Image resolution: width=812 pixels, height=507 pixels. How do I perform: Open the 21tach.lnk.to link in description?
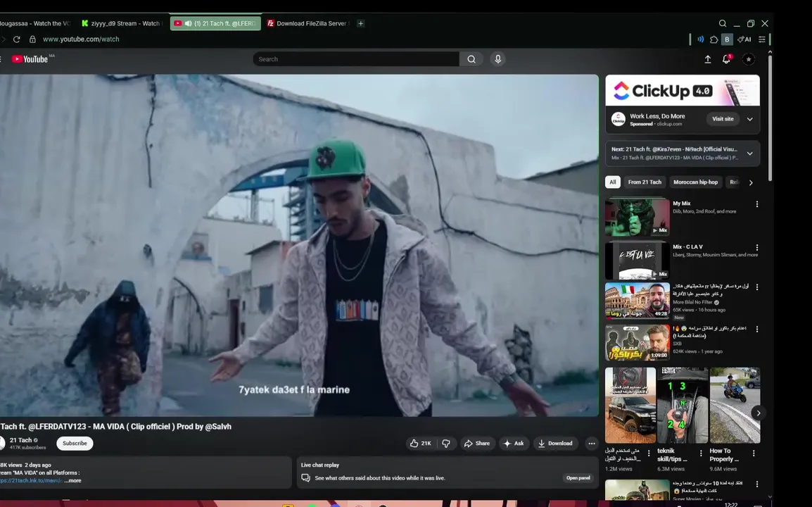[31, 480]
